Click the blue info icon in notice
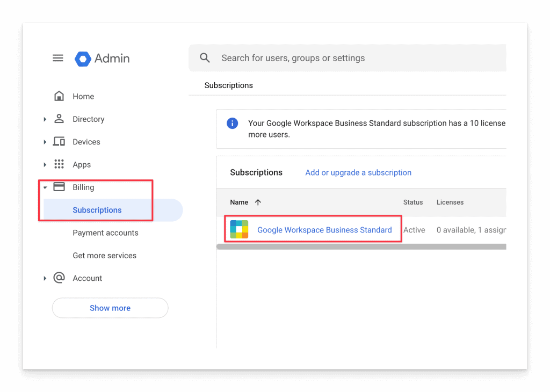 232,123
